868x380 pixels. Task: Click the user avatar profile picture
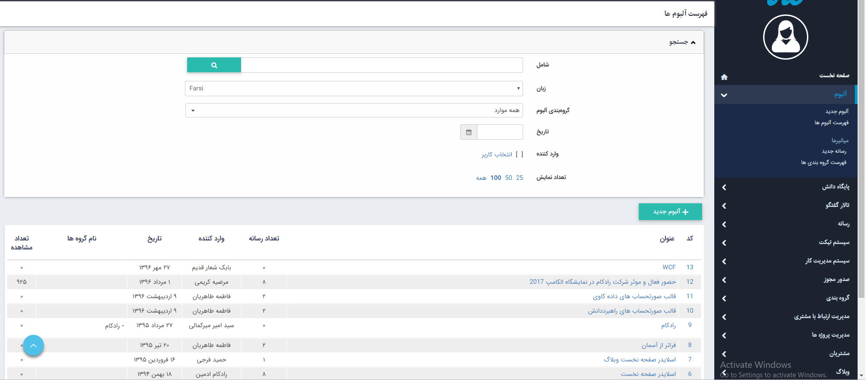785,37
